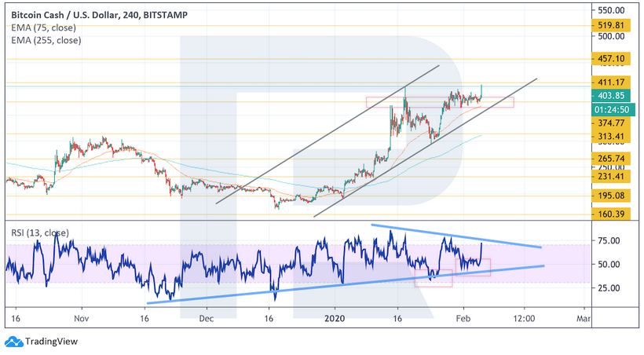Screen dimensions: 644x355
Task: Click the EMA (75, close) indicator label
Action: 43,28
